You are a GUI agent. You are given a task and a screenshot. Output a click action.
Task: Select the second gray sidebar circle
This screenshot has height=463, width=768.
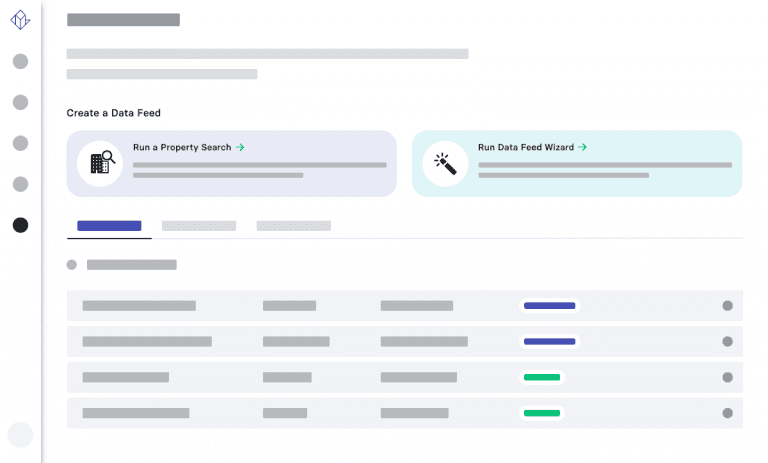click(x=20, y=102)
